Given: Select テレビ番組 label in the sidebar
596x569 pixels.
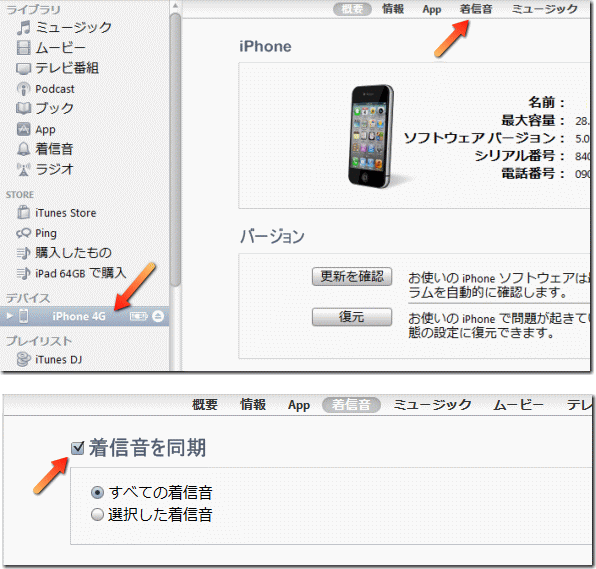Looking at the screenshot, I should pos(67,68).
